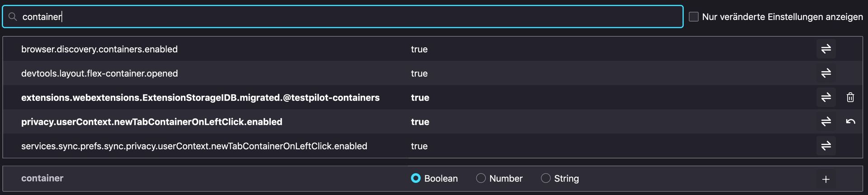Add the new container preference with plus

tap(825, 179)
